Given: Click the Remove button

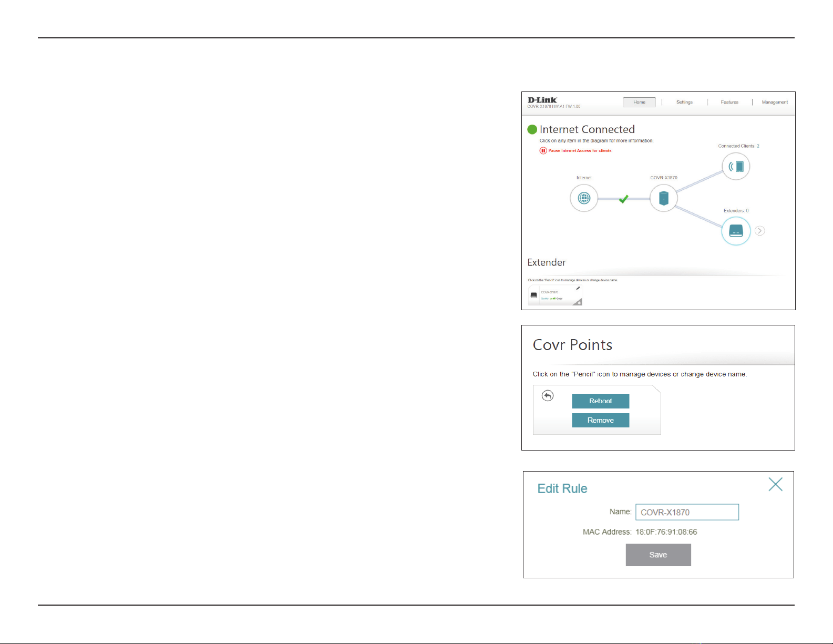Looking at the screenshot, I should (601, 421).
